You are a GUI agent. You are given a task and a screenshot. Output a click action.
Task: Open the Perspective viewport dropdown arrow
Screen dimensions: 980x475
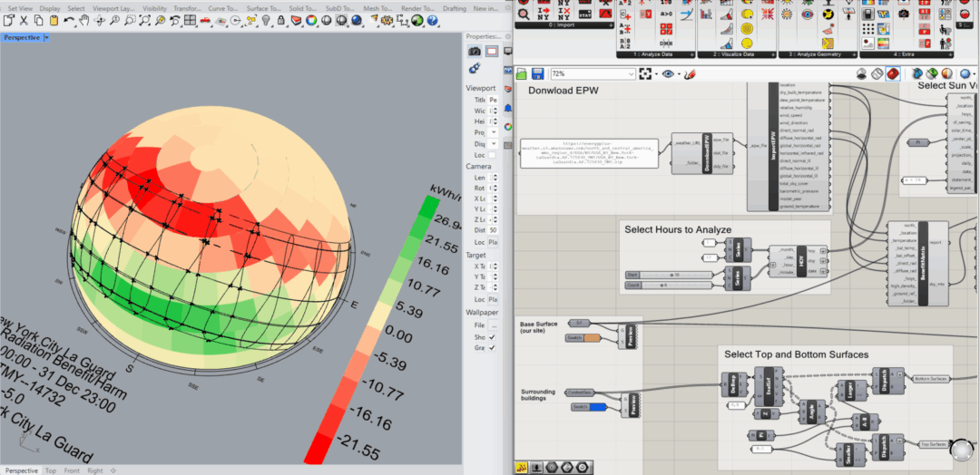pos(46,37)
